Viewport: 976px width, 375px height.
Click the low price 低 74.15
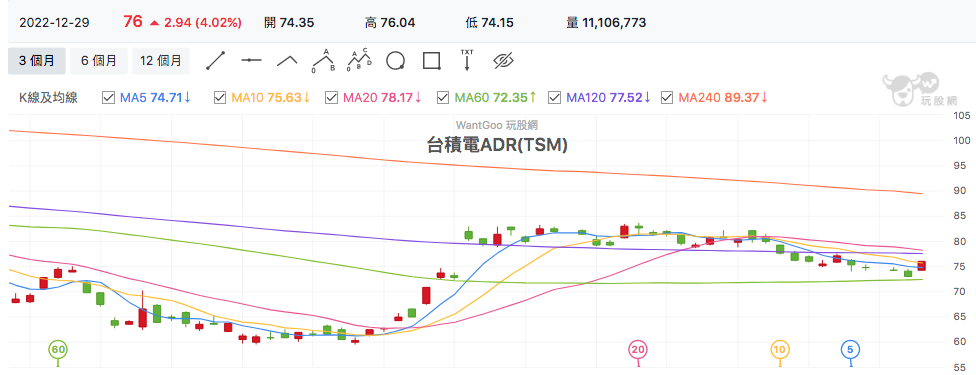tap(489, 23)
